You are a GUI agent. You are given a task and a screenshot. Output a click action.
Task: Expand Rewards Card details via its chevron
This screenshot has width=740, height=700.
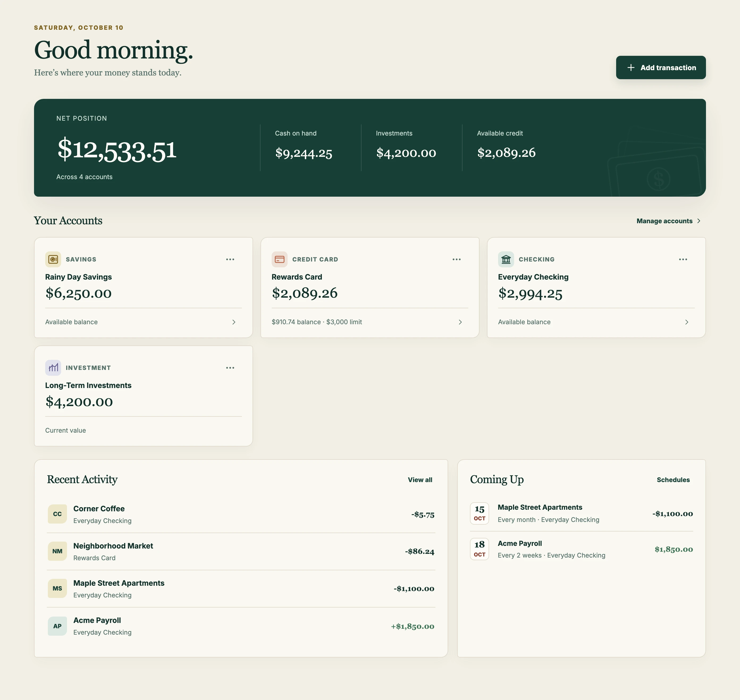pyautogui.click(x=460, y=322)
